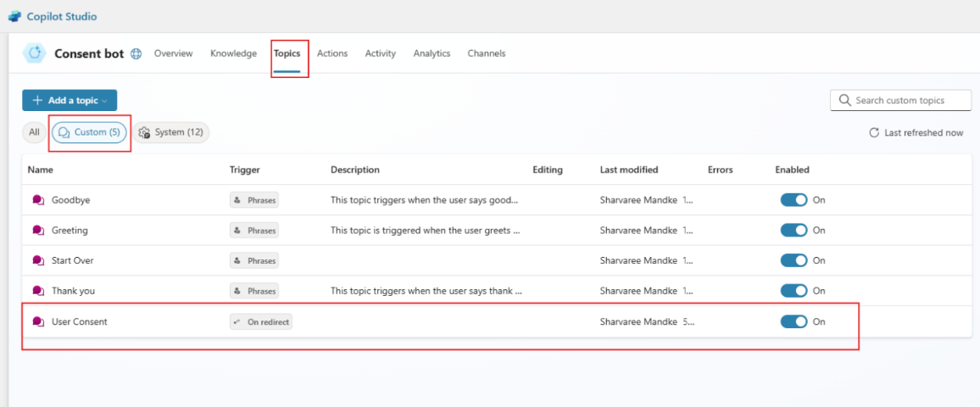
Task: Expand the Add a topic dropdown chevron
Action: (x=104, y=101)
